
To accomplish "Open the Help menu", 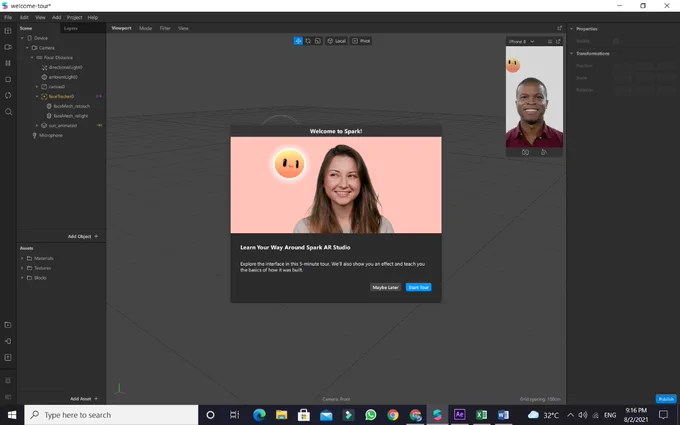I will point(93,17).
